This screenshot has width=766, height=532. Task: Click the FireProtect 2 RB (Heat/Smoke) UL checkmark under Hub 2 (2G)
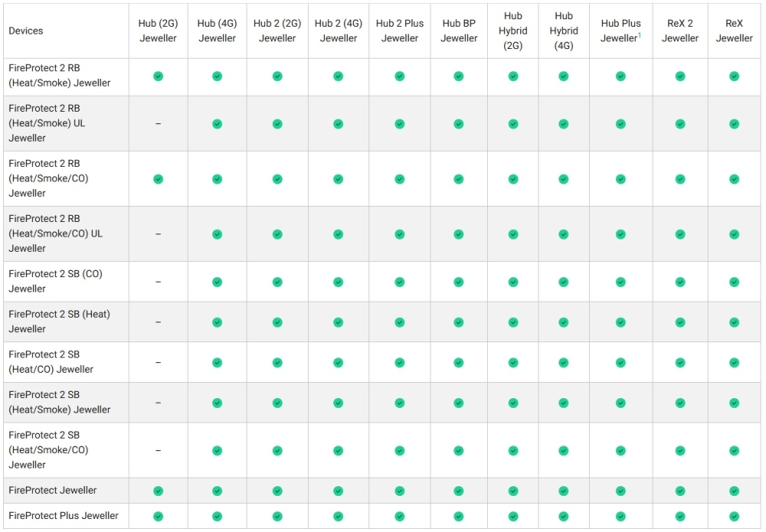(277, 123)
